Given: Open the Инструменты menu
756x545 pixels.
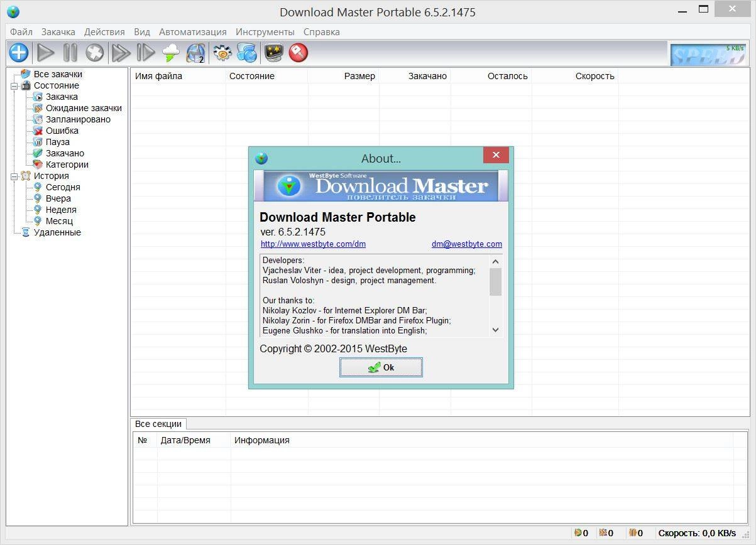Looking at the screenshot, I should tap(265, 31).
